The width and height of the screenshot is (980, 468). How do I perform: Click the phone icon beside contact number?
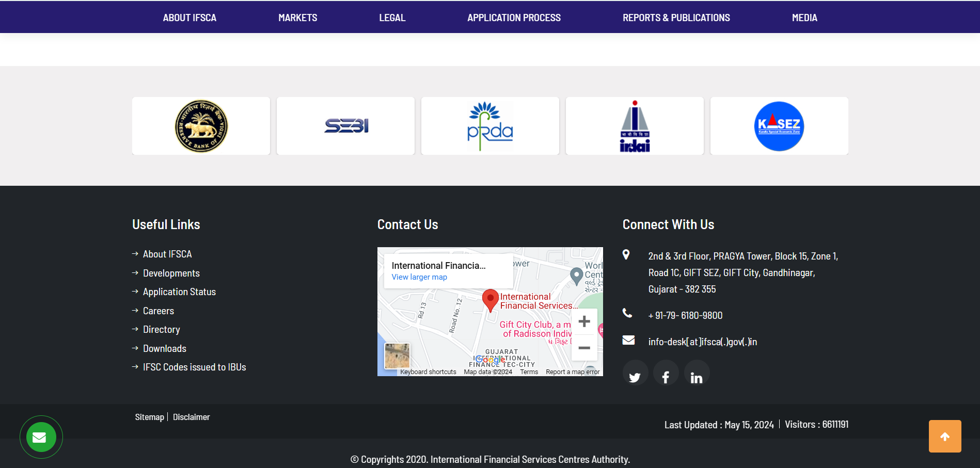tap(627, 313)
